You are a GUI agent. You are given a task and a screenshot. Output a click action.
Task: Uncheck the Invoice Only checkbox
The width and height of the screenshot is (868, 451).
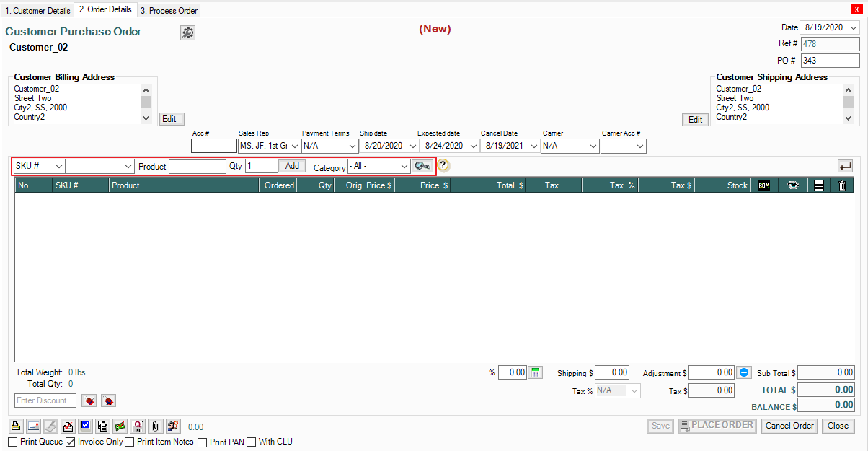click(71, 442)
